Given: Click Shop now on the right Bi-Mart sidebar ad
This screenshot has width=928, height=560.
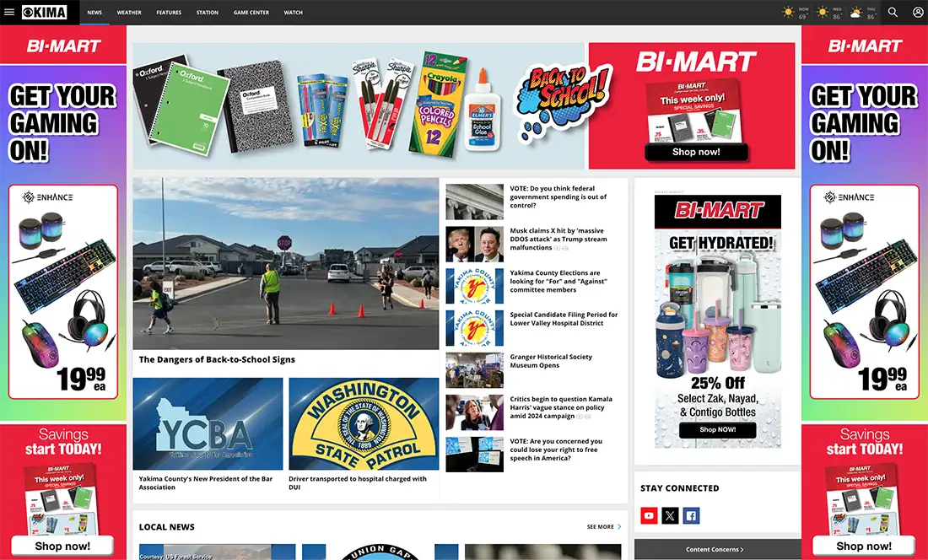Looking at the screenshot, I should [864, 546].
